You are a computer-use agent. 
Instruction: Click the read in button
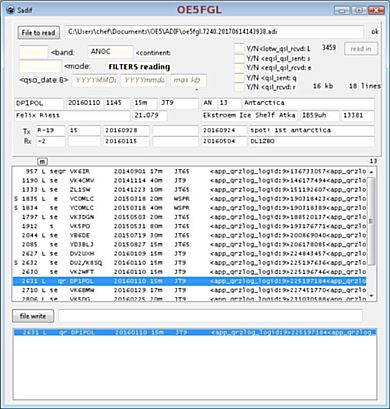click(x=361, y=49)
